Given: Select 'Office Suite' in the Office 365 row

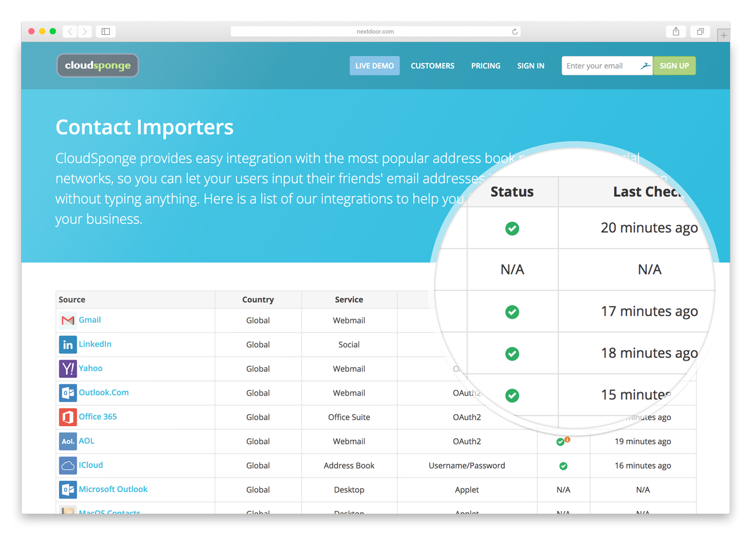Looking at the screenshot, I should click(349, 417).
